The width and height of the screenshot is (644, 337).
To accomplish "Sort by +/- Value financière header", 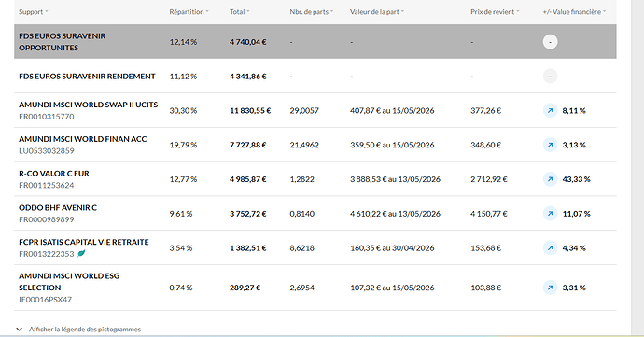I will tap(574, 12).
